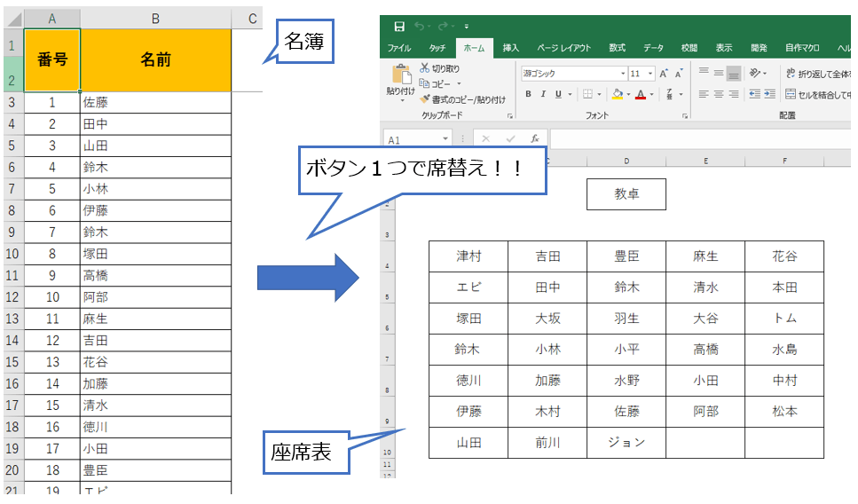This screenshot has width=858, height=504.
Task: Click the Undo arrow in quick access toolbar
Action: (420, 27)
